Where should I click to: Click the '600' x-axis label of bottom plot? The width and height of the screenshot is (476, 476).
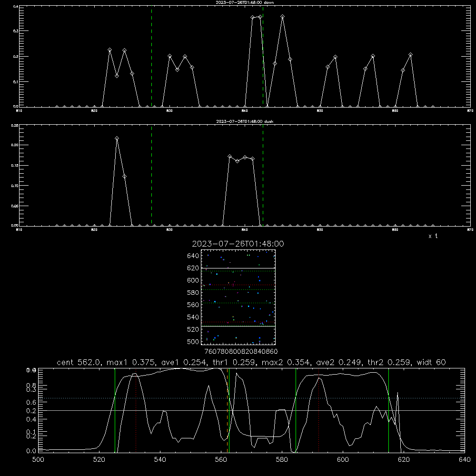[x=343, y=460]
